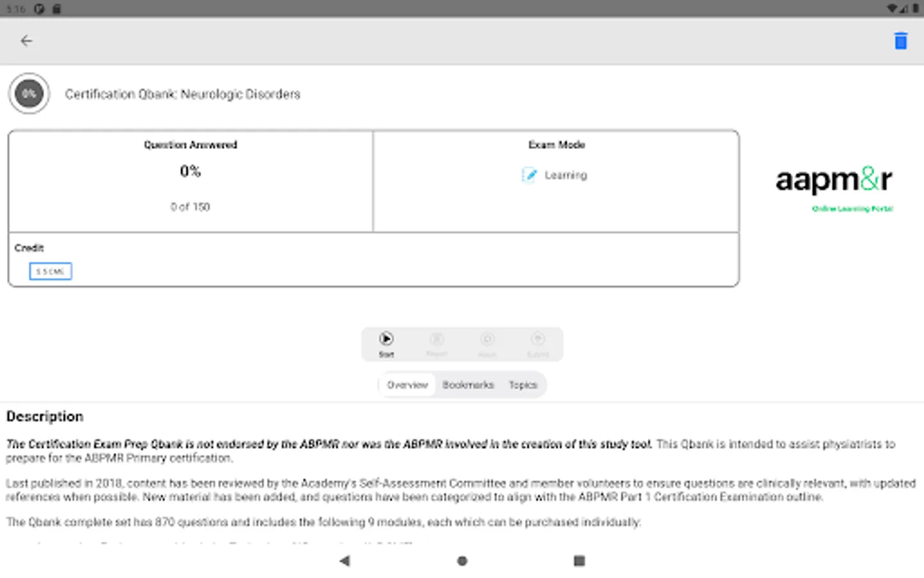This screenshot has height=578, width=924.
Task: Click the large '0%' answered value
Action: coord(191,171)
